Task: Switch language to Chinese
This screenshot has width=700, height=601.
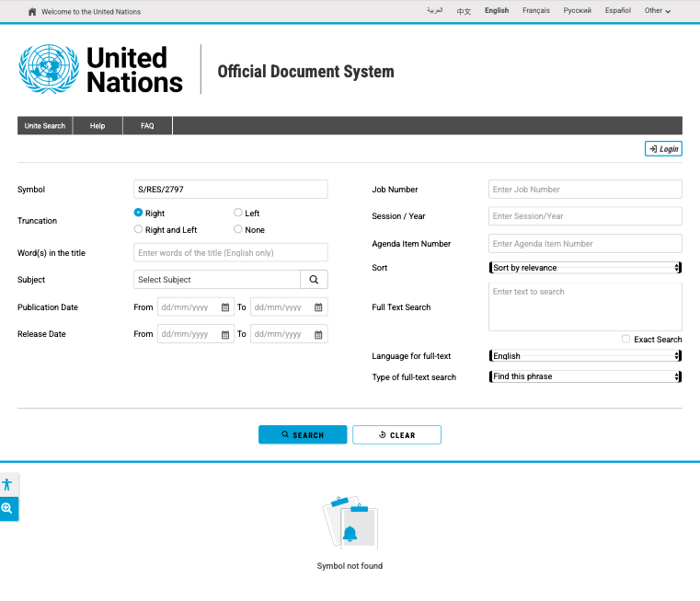Action: 464,11
